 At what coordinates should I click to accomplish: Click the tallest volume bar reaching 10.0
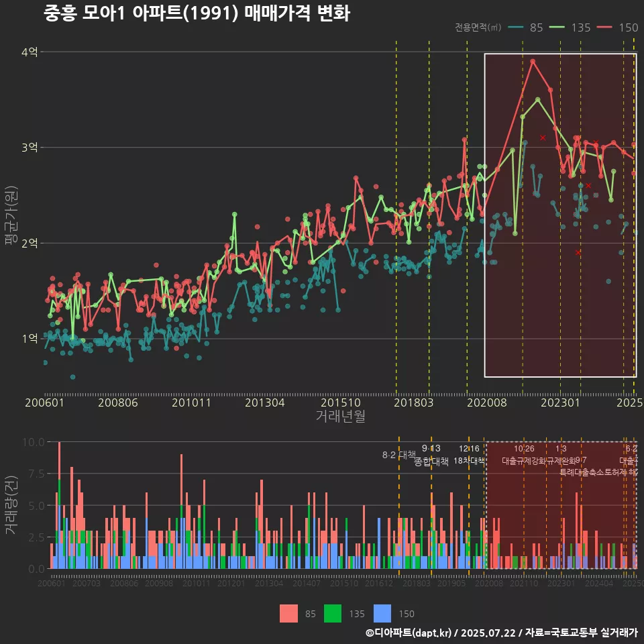click(60, 505)
